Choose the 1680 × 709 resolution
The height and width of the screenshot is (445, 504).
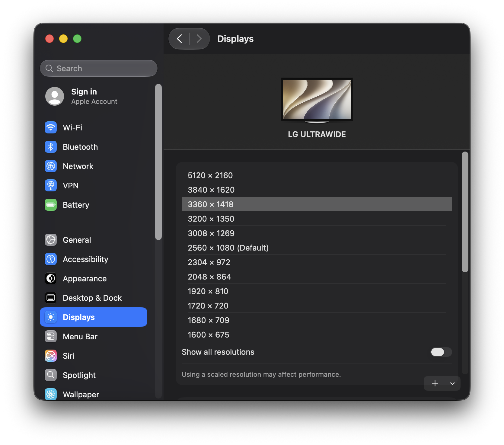[x=317, y=320]
